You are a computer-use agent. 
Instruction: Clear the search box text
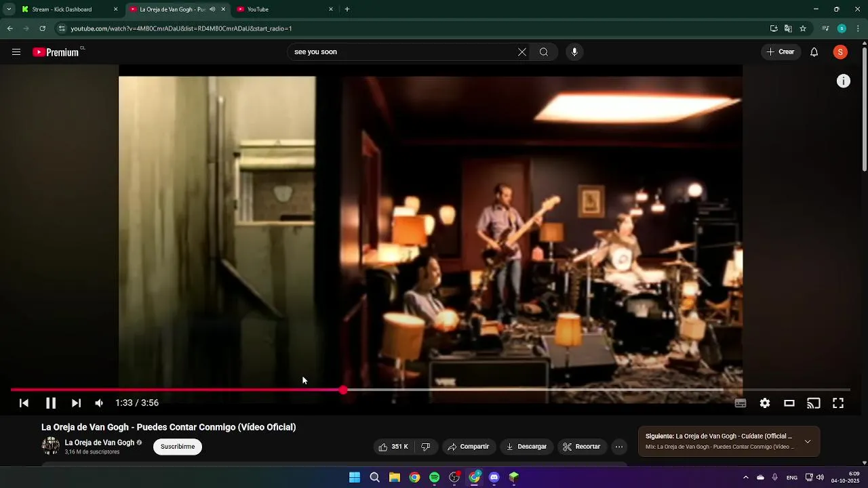pyautogui.click(x=522, y=52)
